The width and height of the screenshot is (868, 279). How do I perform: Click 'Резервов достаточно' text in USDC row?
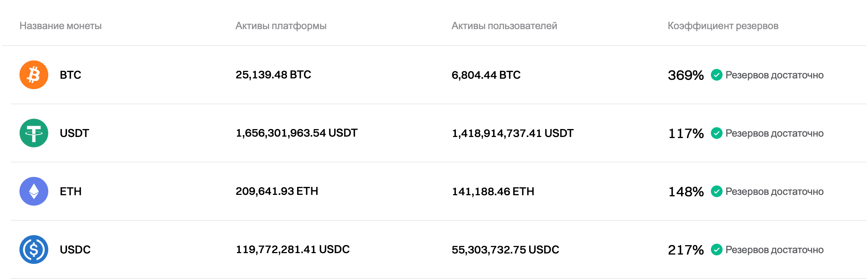pos(774,250)
